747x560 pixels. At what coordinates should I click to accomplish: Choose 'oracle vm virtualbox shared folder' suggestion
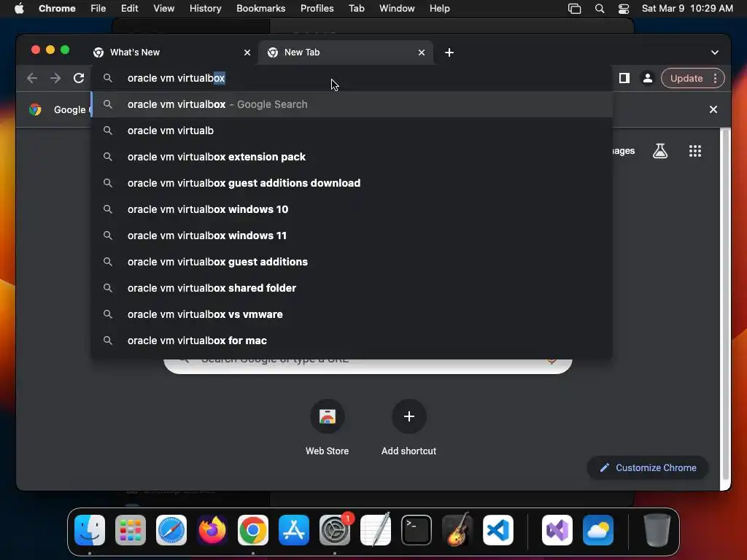352,287
